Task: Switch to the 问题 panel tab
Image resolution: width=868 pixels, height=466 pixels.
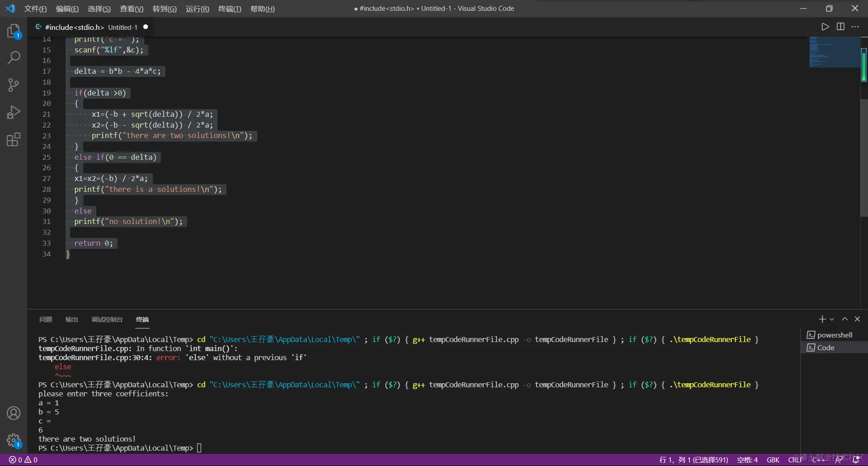Action: click(x=46, y=319)
